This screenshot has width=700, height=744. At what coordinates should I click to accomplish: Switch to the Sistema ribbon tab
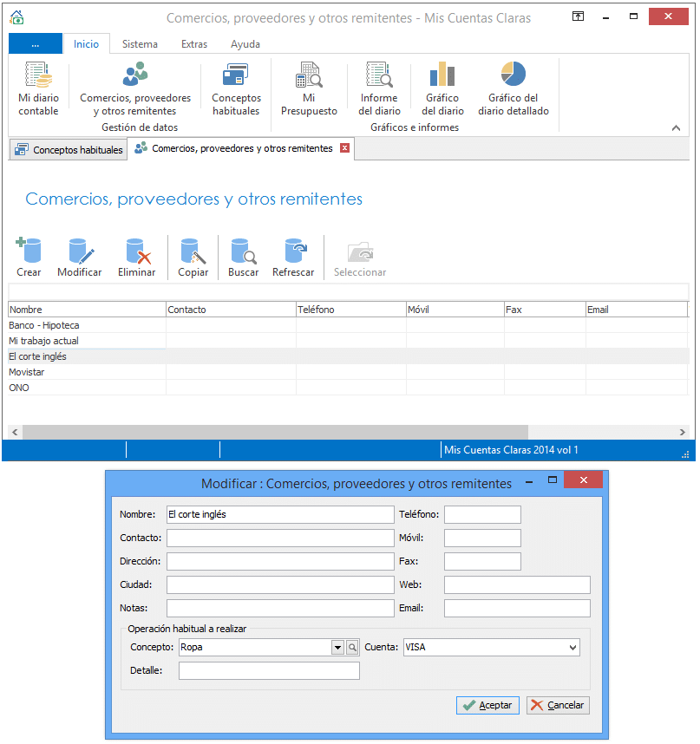point(140,43)
